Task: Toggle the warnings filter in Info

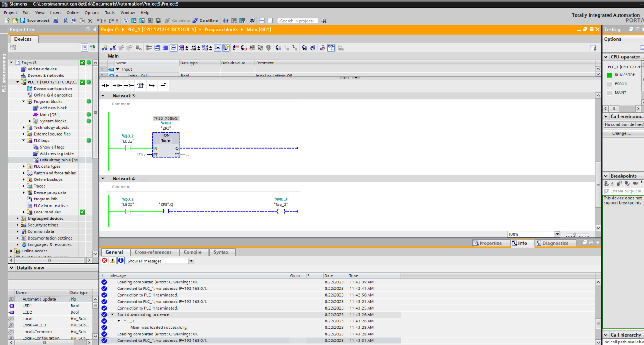Action: coord(113,261)
